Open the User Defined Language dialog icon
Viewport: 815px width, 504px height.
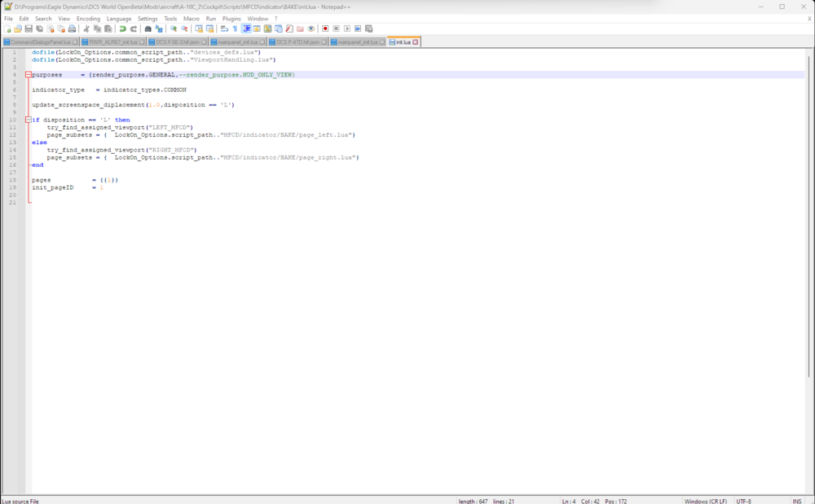point(257,28)
